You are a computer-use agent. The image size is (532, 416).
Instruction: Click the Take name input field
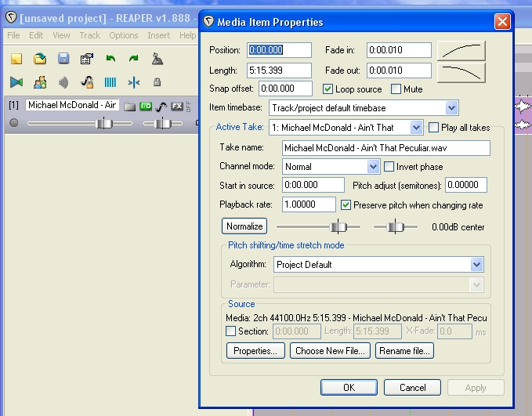386,148
